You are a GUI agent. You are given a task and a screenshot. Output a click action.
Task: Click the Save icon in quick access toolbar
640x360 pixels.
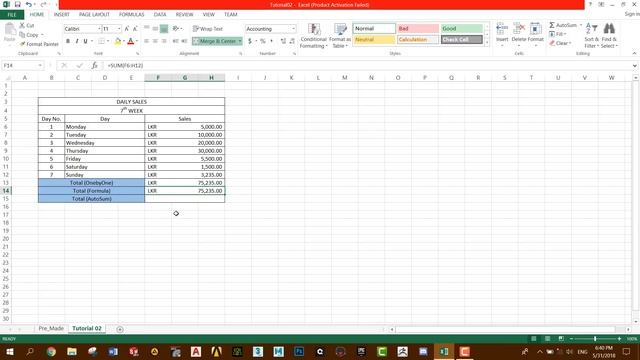click(x=18, y=4)
